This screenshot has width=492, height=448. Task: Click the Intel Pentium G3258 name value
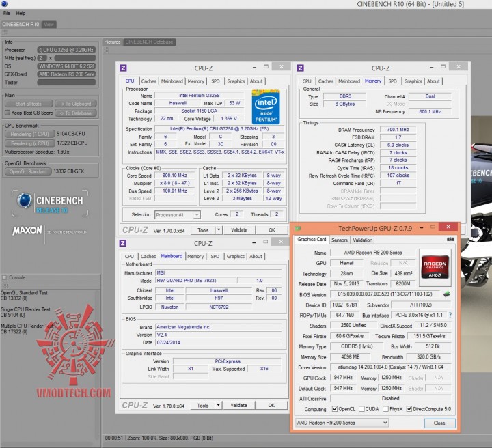(200, 95)
